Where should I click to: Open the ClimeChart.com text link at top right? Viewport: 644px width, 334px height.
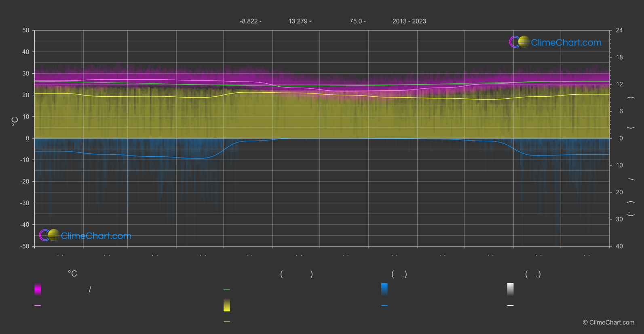[566, 43]
